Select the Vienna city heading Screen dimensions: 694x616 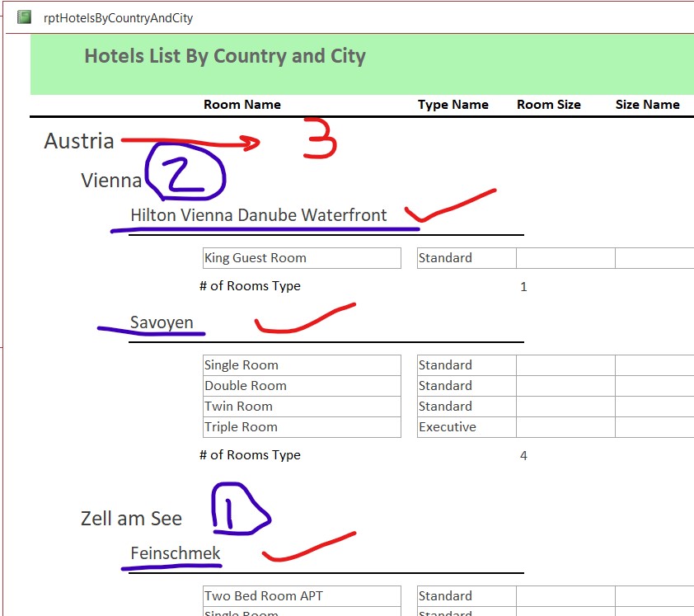point(111,181)
